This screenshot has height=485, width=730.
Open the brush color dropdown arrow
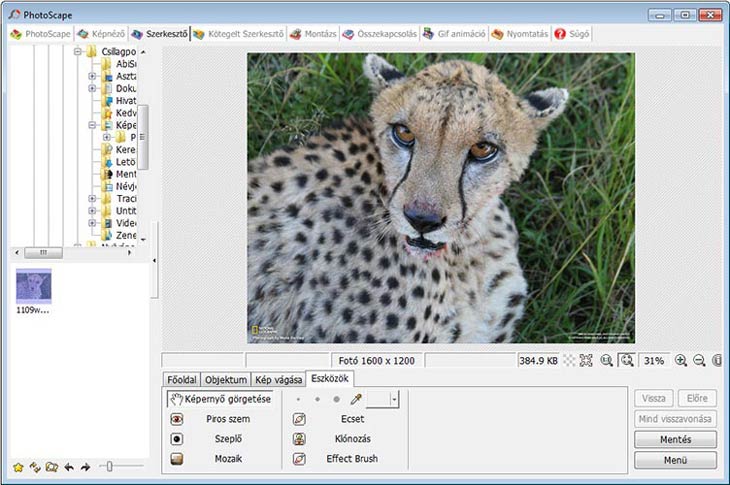coord(394,399)
